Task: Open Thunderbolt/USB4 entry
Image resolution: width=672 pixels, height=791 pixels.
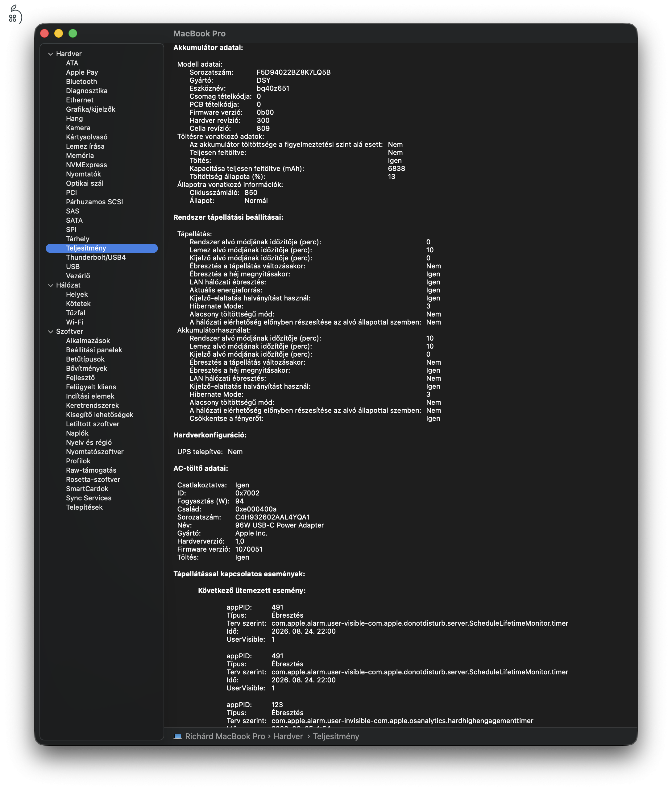Action: [x=96, y=258]
